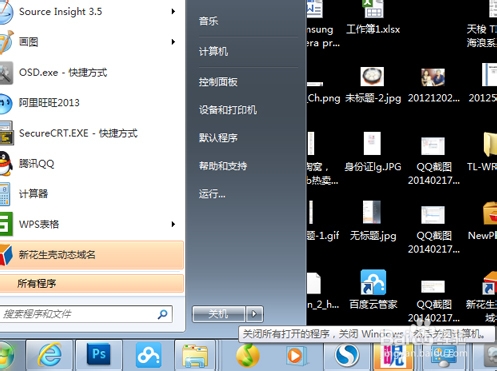Click the Paint (画图) program icon

click(6, 42)
